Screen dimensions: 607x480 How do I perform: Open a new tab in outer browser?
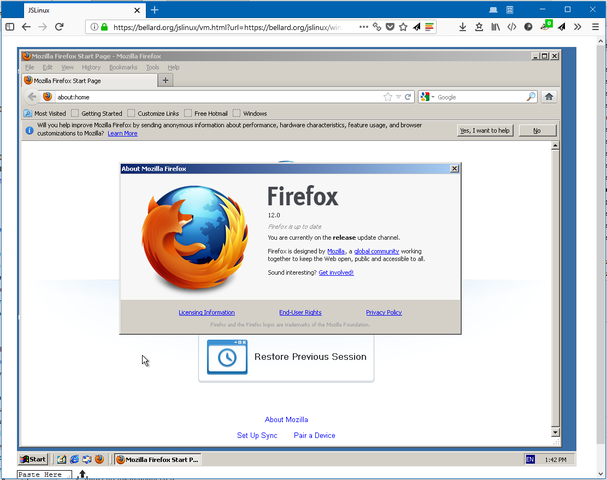coord(154,10)
